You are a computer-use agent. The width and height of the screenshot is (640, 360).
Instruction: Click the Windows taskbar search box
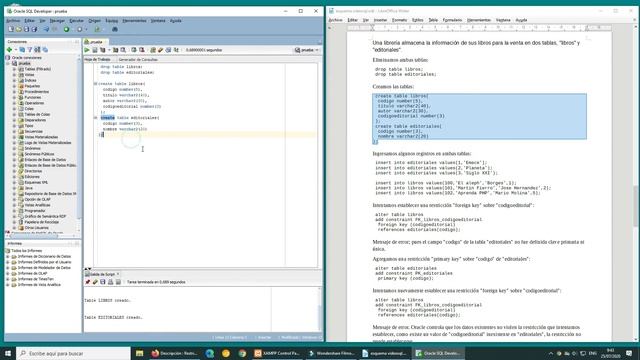[73, 353]
